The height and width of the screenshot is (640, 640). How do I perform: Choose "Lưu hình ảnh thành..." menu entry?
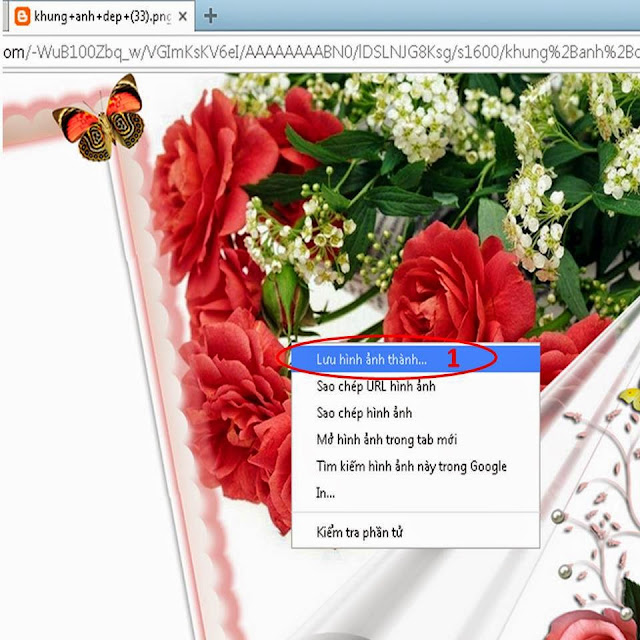pos(416,359)
